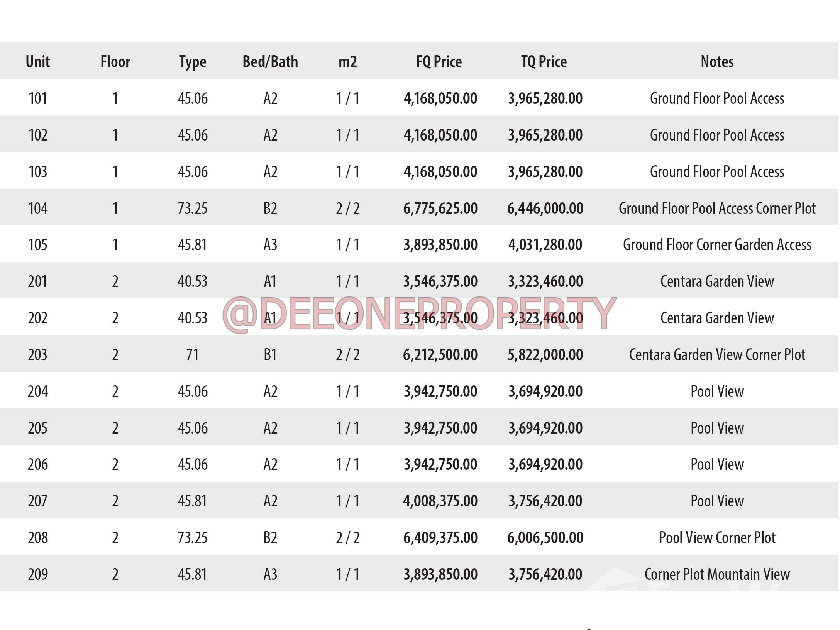
Task: Click the Notes column header
Action: [x=717, y=62]
